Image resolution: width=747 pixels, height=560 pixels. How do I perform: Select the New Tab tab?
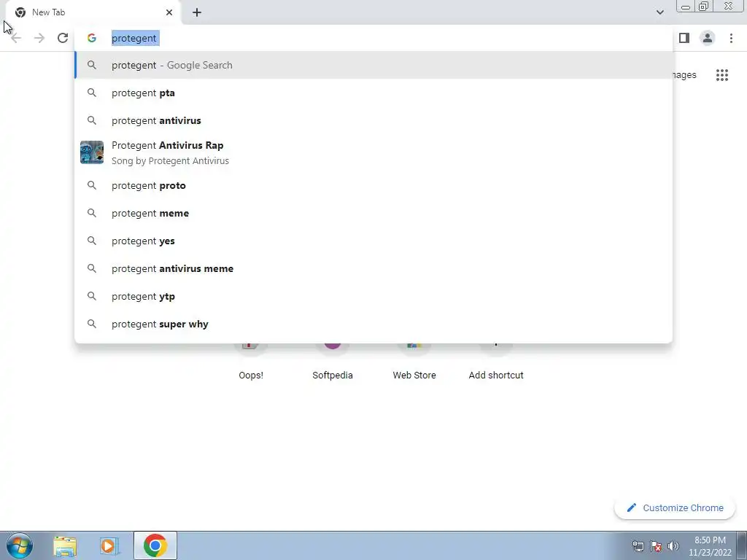[94, 12]
